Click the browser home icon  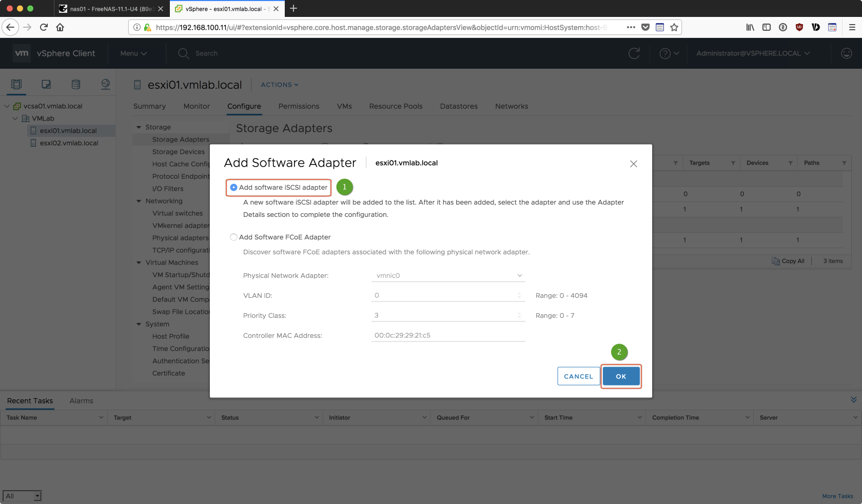coord(60,27)
